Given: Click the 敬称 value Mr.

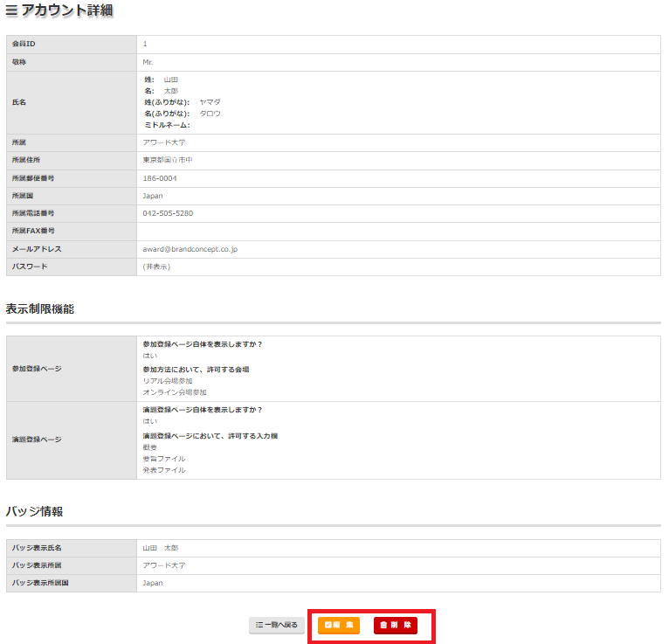Looking at the screenshot, I should pos(148,62).
